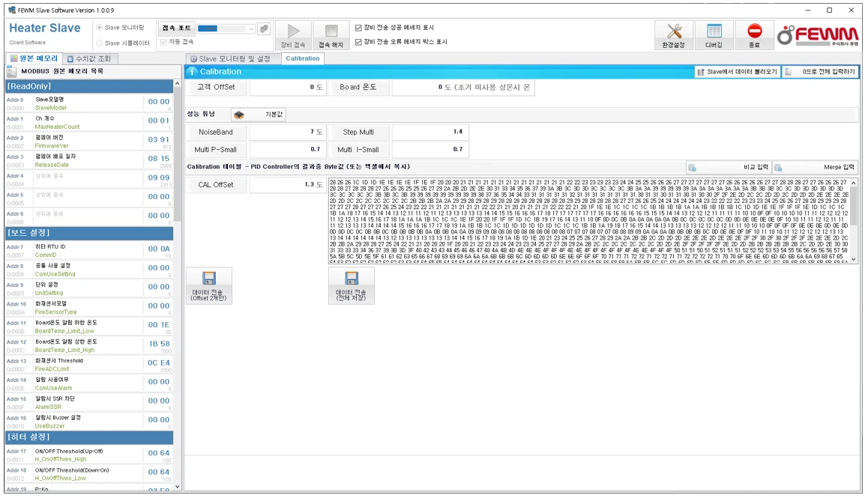868x498 pixels.
Task: Click the 접속 해지 stop icon
Action: [x=331, y=31]
